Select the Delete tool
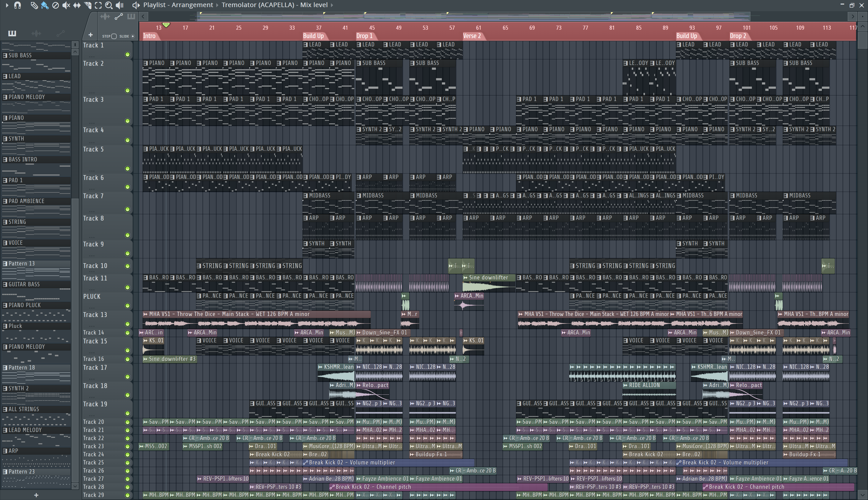This screenshot has width=868, height=500. (x=55, y=5)
